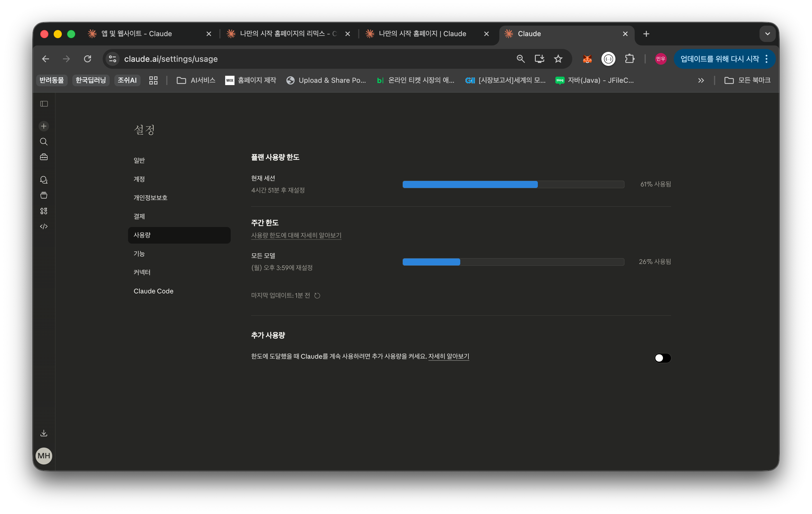Viewport: 812px width, 514px height.
Task: Select Claude Code in settings menu
Action: click(x=179, y=291)
